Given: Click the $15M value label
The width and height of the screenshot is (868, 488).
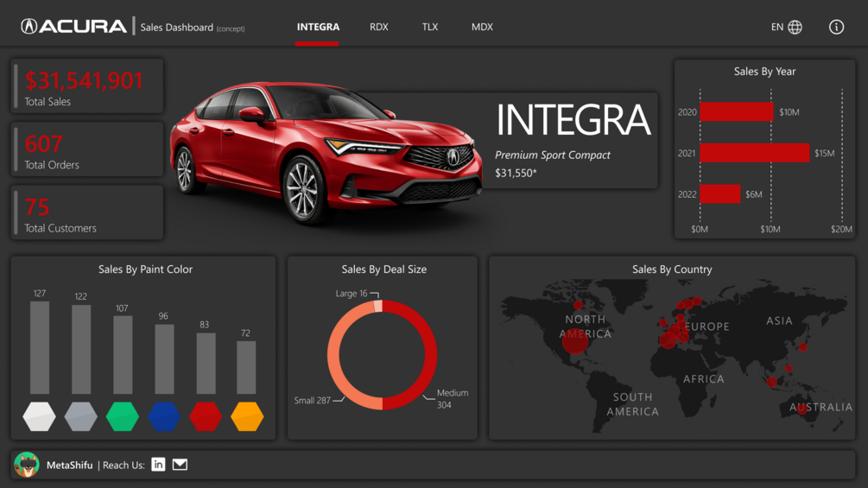Looking at the screenshot, I should pos(824,153).
